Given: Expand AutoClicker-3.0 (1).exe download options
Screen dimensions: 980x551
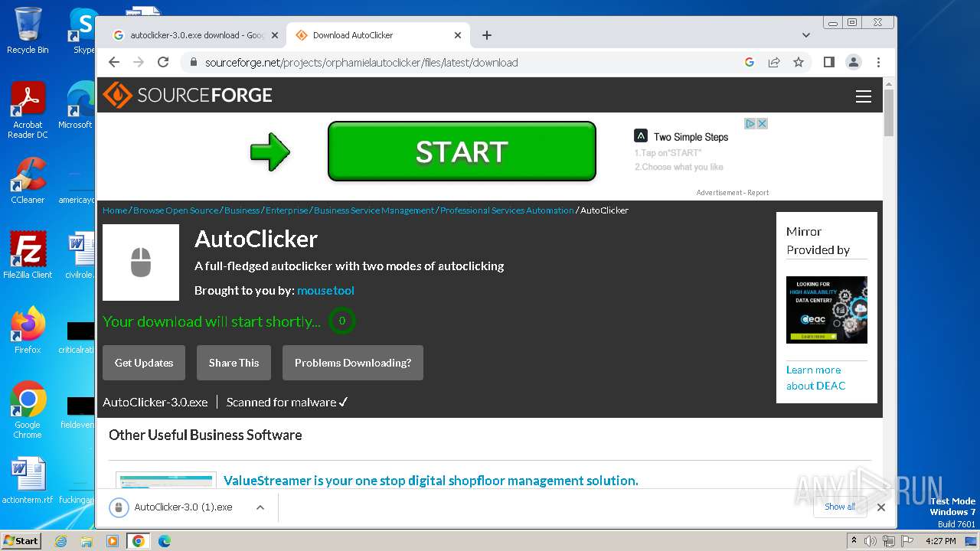Looking at the screenshot, I should point(260,507).
